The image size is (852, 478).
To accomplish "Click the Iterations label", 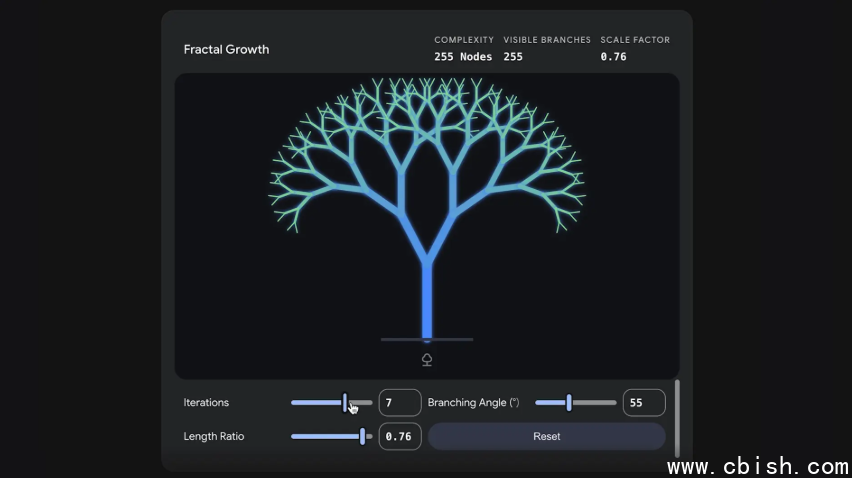I will (x=206, y=403).
